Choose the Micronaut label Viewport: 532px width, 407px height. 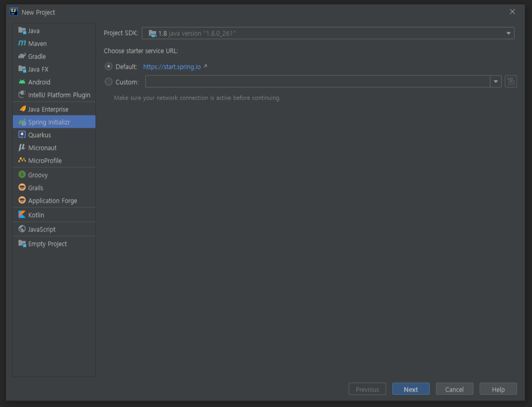(43, 148)
